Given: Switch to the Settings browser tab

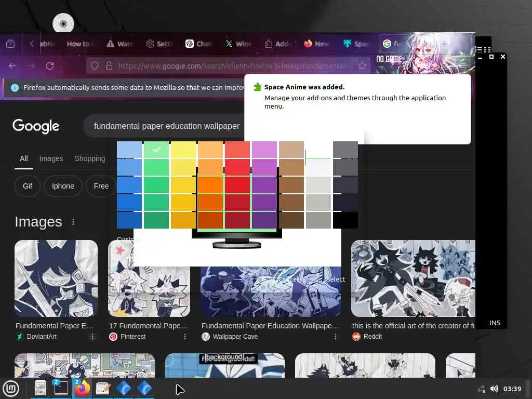Looking at the screenshot, I should [160, 44].
